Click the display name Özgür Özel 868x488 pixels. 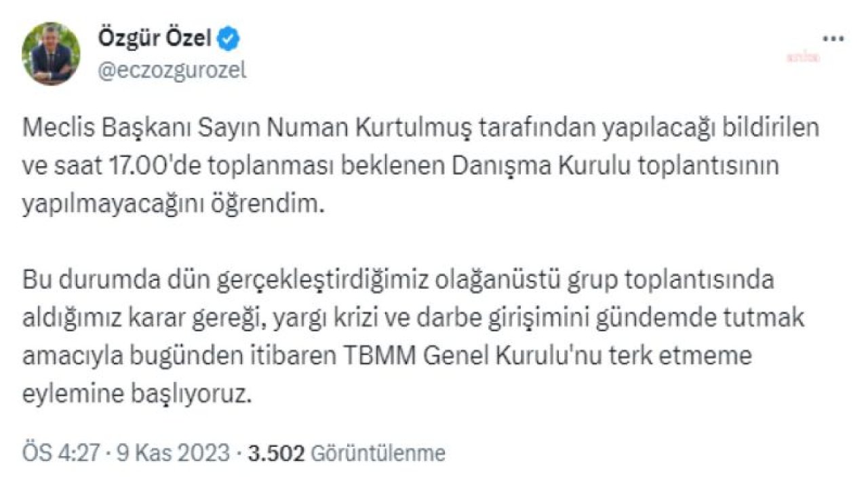pos(155,39)
